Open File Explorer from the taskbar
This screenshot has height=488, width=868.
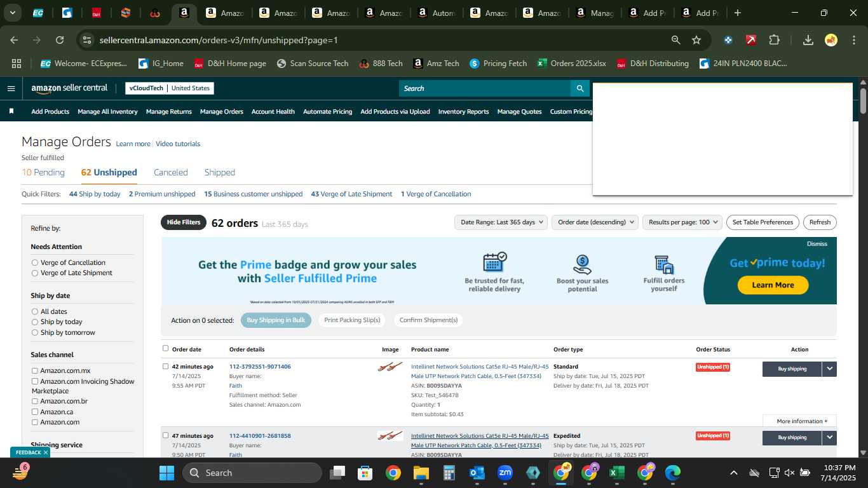point(421,473)
